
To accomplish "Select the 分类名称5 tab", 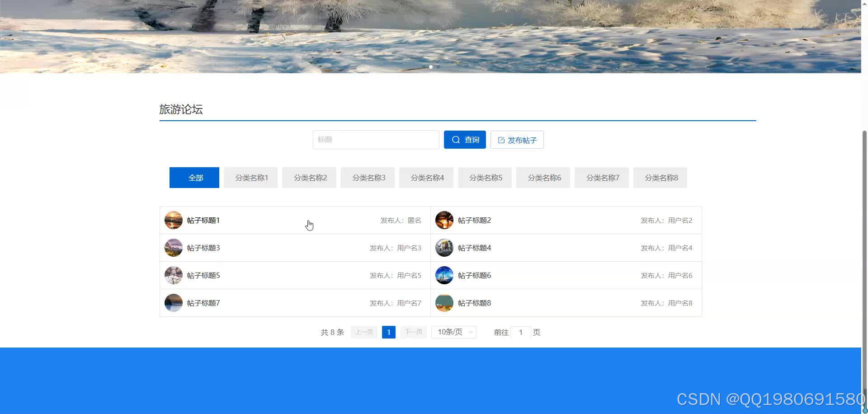I will click(485, 177).
